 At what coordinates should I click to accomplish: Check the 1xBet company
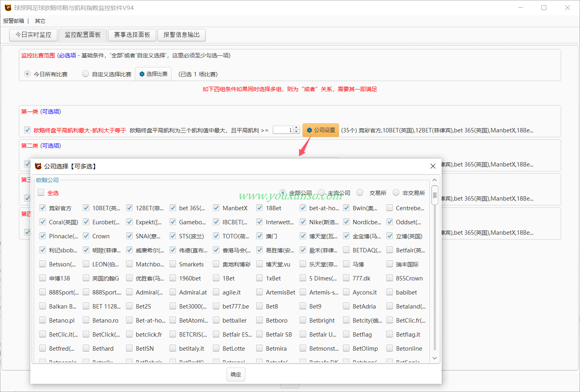(259, 278)
